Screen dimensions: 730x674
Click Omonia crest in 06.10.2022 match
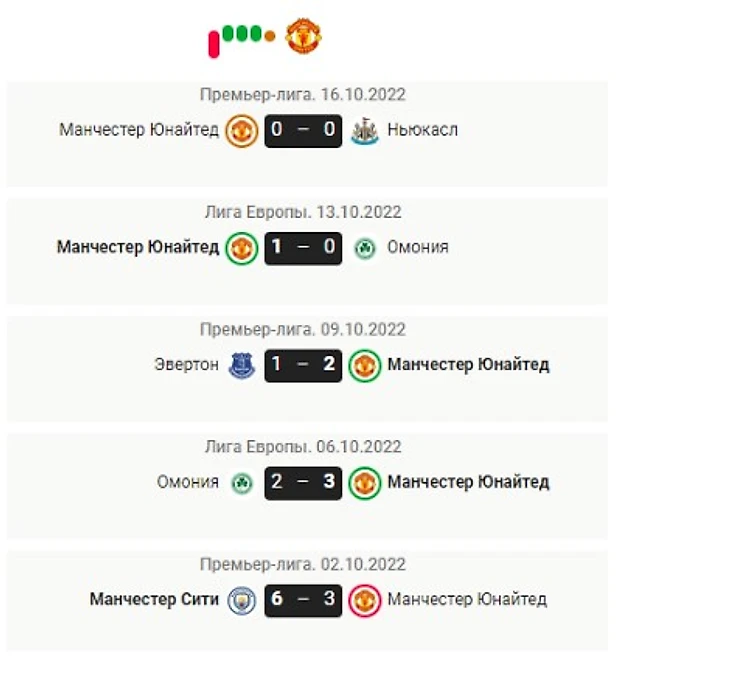pyautogui.click(x=242, y=483)
